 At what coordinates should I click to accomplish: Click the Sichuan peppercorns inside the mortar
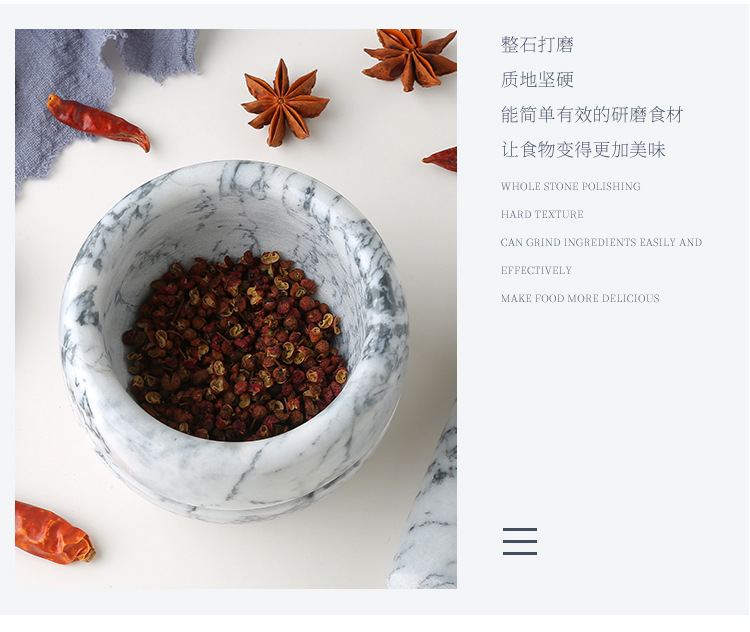pos(234,345)
